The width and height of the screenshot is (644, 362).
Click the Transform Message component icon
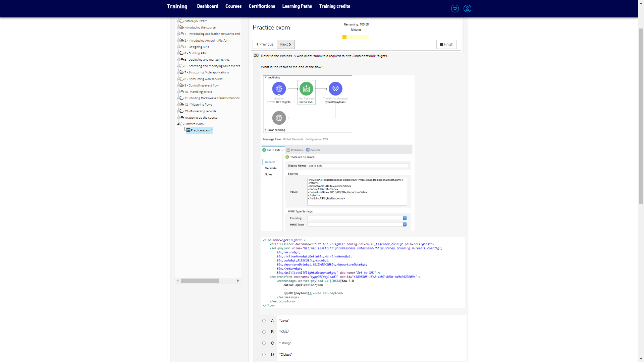click(x=335, y=89)
